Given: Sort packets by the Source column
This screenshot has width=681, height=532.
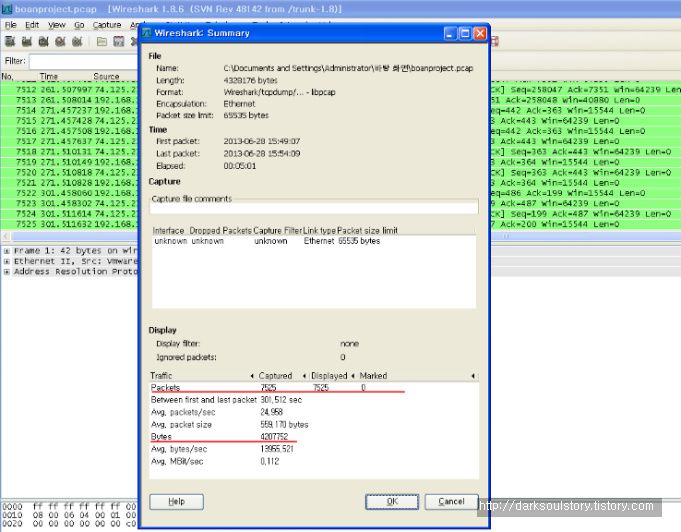Looking at the screenshot, I should [x=106, y=76].
